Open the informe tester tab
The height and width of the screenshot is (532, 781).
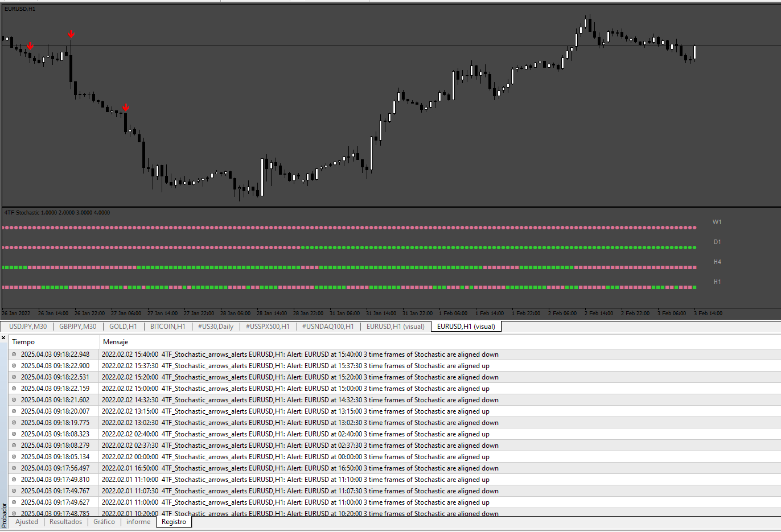138,522
